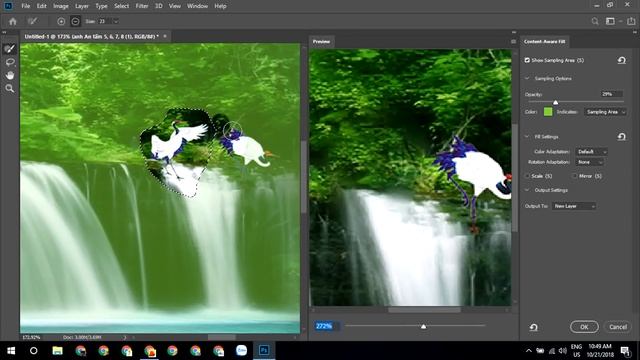Close the Untitled-1 document tab

point(165,36)
